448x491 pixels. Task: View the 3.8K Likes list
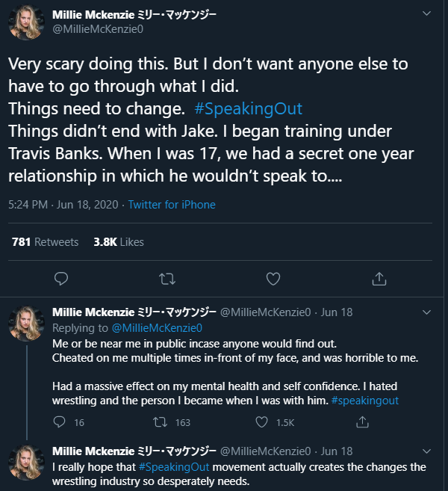118,242
